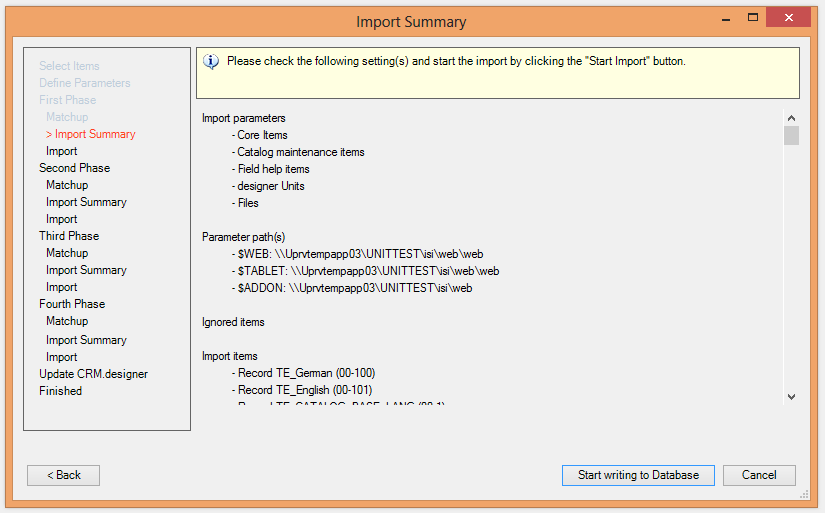Image resolution: width=825 pixels, height=513 pixels.
Task: Go to the Update CRM.designer step
Action: 93,374
